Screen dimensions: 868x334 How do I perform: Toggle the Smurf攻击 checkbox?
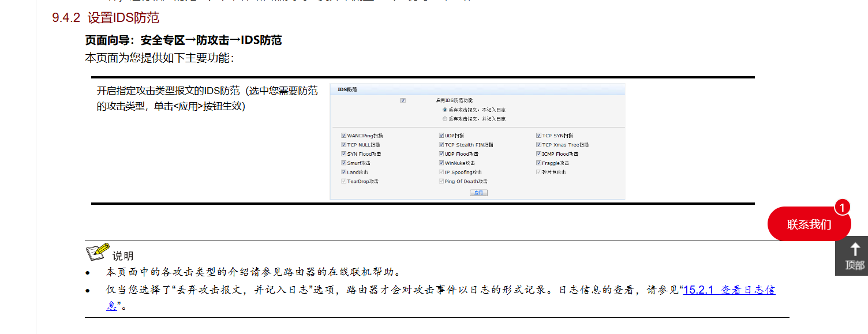344,163
